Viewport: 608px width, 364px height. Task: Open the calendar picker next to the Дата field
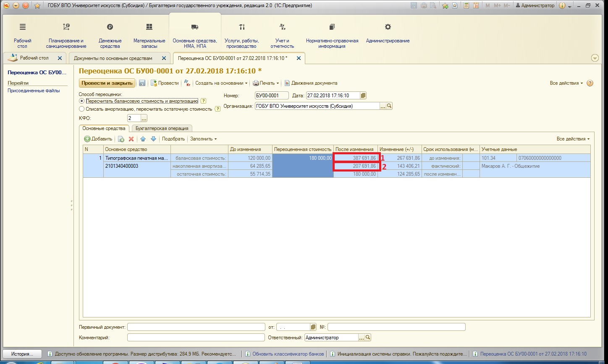[x=363, y=95]
